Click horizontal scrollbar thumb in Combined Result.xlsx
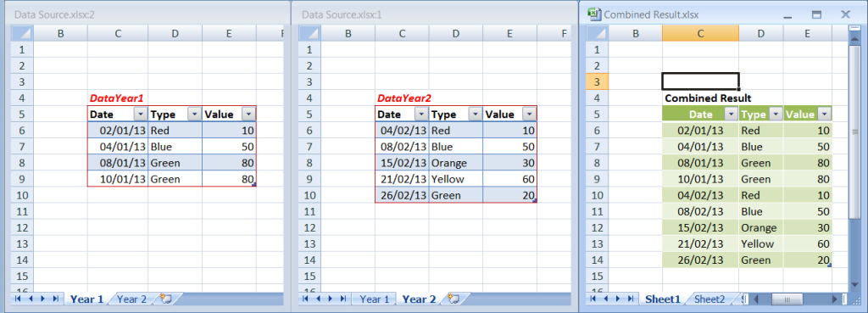The height and width of the screenshot is (313, 868). [787, 299]
